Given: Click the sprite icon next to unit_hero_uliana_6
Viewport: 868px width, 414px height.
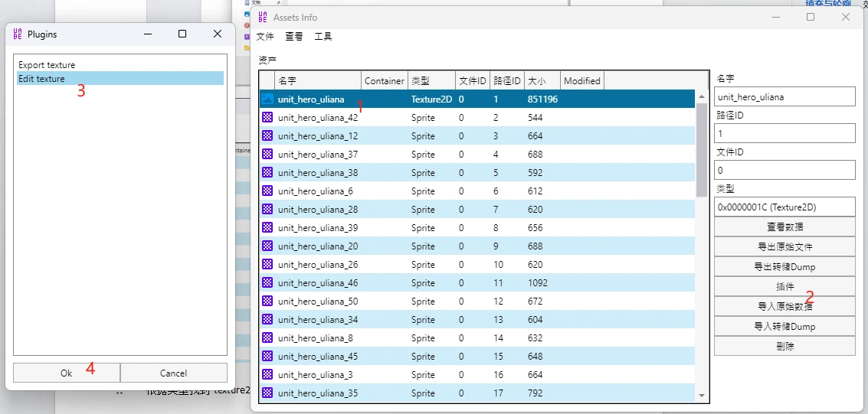Looking at the screenshot, I should pos(267,191).
